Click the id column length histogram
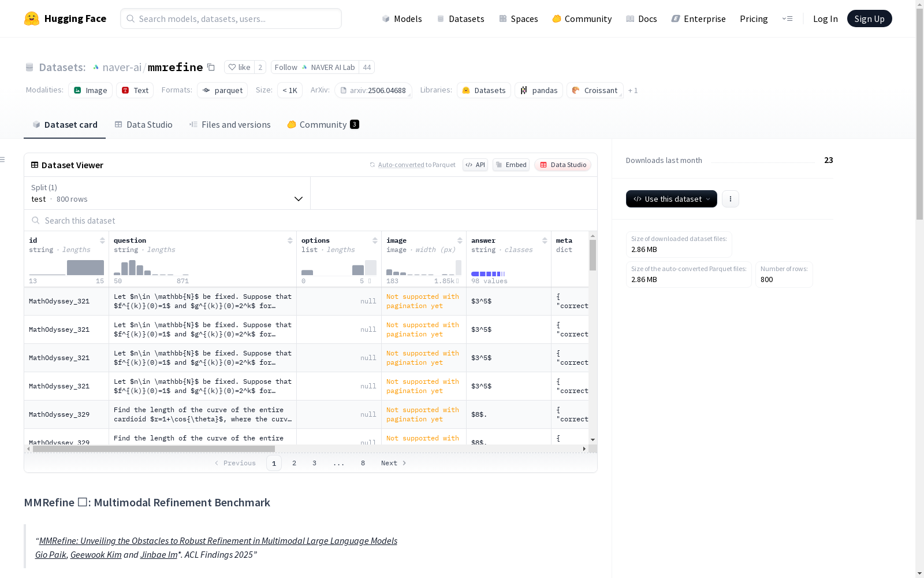 tap(66, 267)
